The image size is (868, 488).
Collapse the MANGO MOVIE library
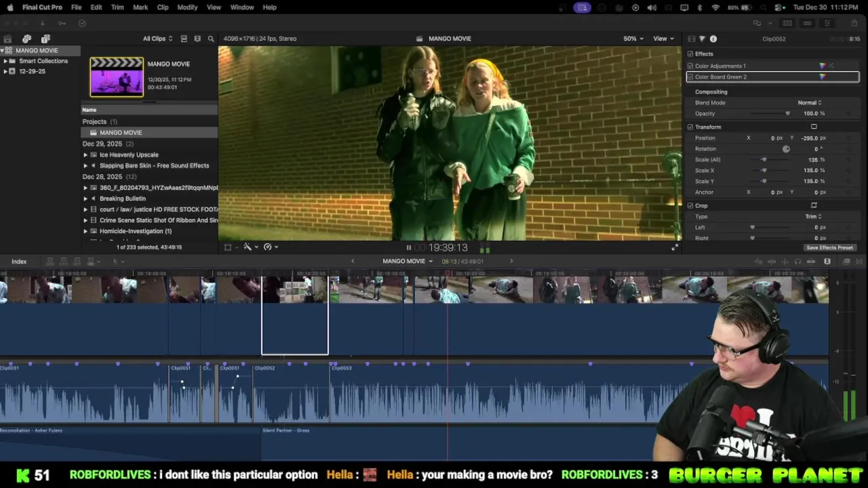(x=2, y=51)
